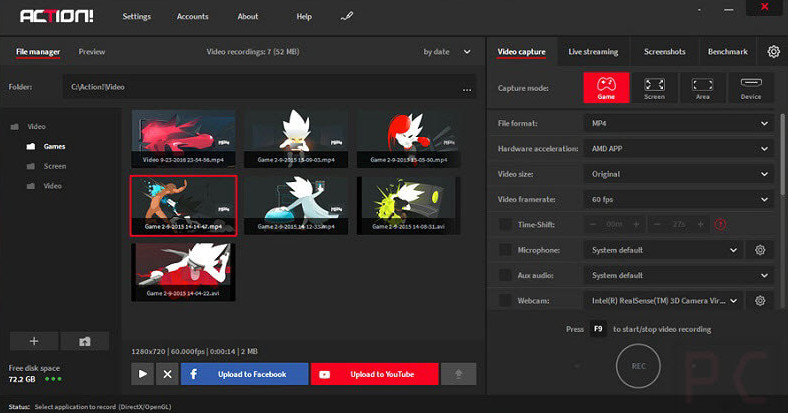
Task: Increase Time-Shift seconds
Action: [701, 224]
